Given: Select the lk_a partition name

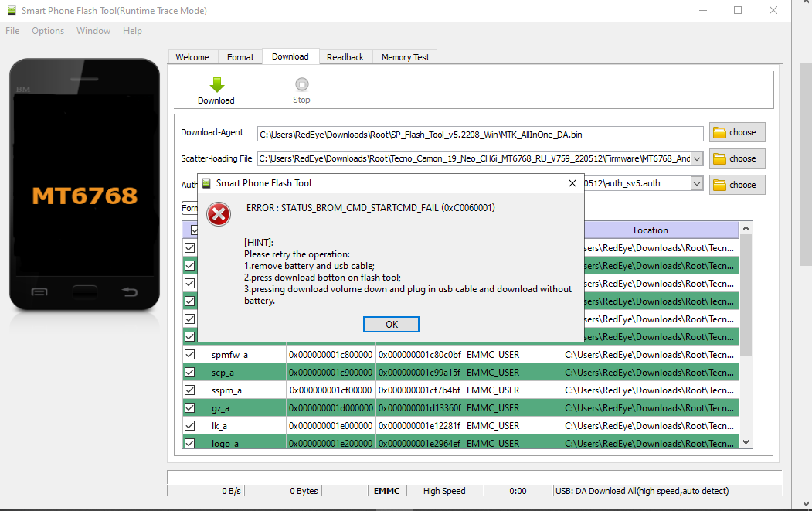Looking at the screenshot, I should 219,426.
